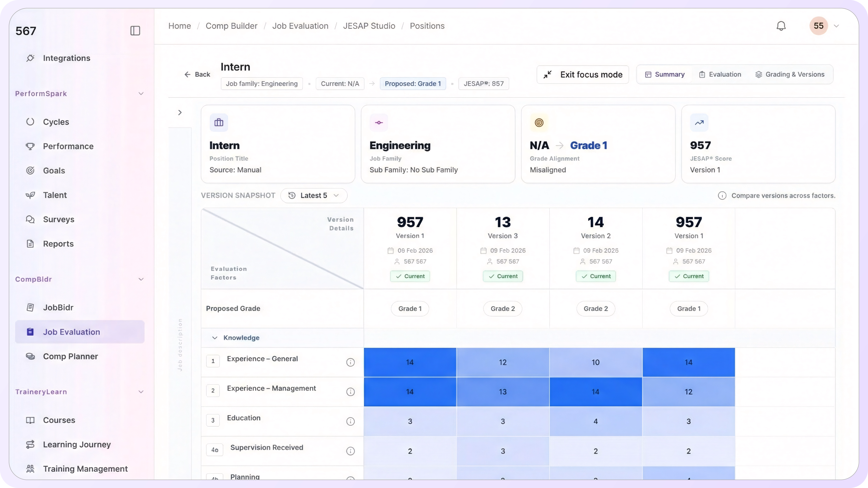
Task: Go to Comp Builder breadcrumb
Action: pos(232,26)
